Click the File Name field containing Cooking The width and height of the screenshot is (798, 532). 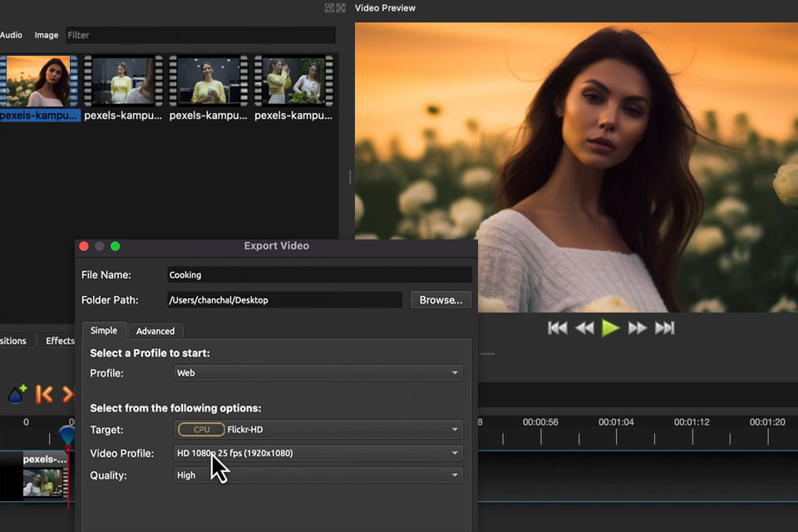pos(319,275)
